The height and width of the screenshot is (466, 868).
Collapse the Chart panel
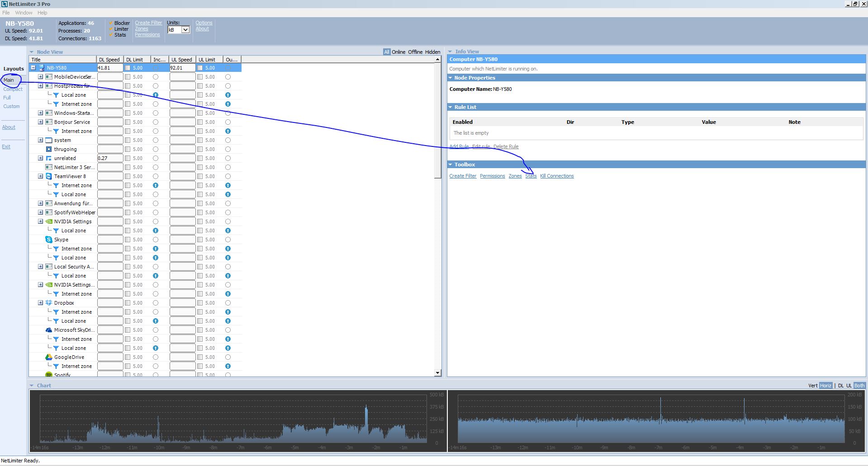32,386
